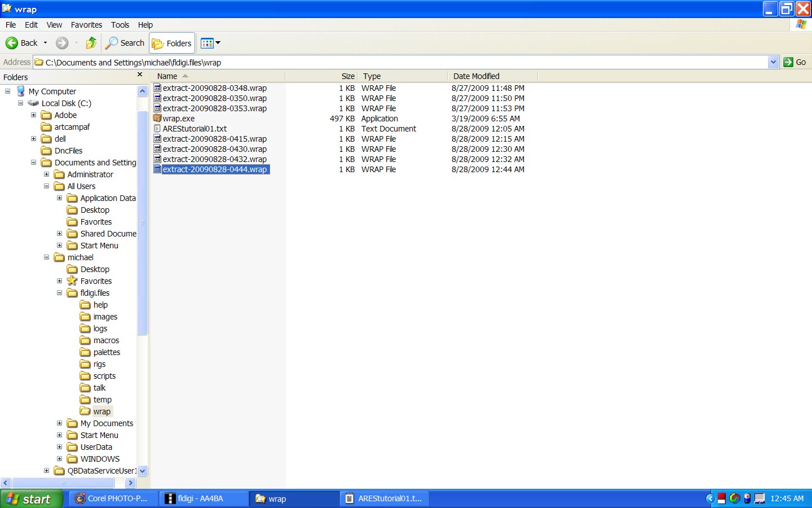Image resolution: width=812 pixels, height=508 pixels.
Task: Select file extract-20090828-0353.wrap
Action: click(210, 108)
